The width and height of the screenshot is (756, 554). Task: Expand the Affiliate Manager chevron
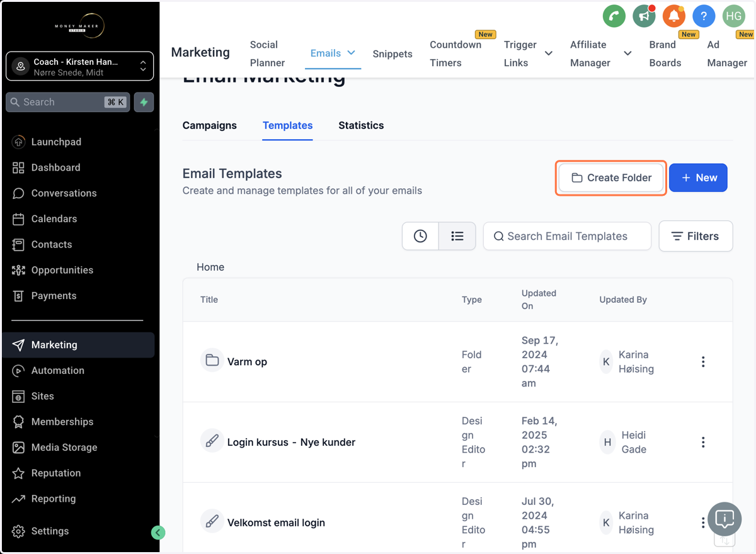[x=627, y=54]
